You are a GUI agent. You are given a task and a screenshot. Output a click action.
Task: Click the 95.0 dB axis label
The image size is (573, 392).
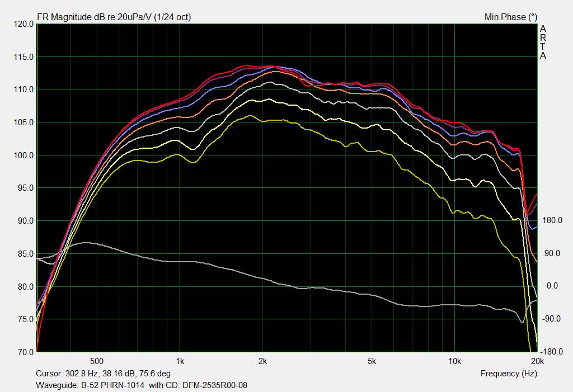click(26, 188)
